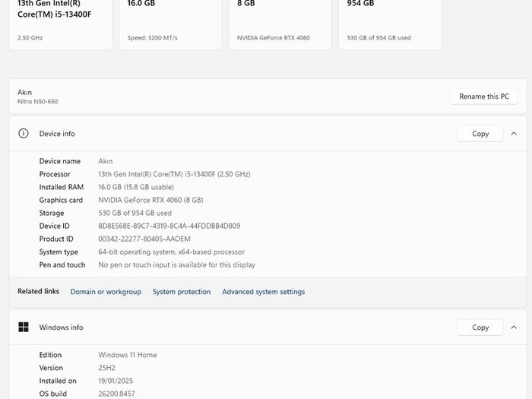Collapse the Windows info section chevron
Image resolution: width=532 pixels, height=399 pixels.
point(514,328)
